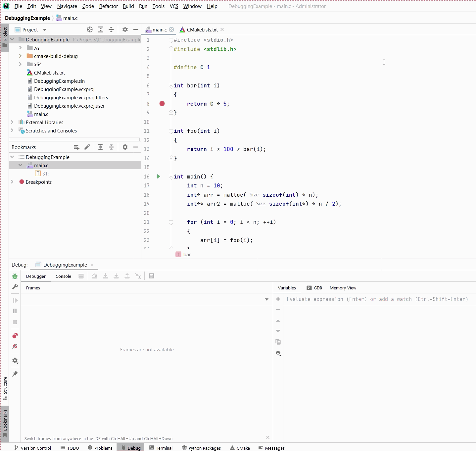Open View Breakpoints dialog icon
Image resolution: width=476 pixels, height=451 pixels.
15,336
